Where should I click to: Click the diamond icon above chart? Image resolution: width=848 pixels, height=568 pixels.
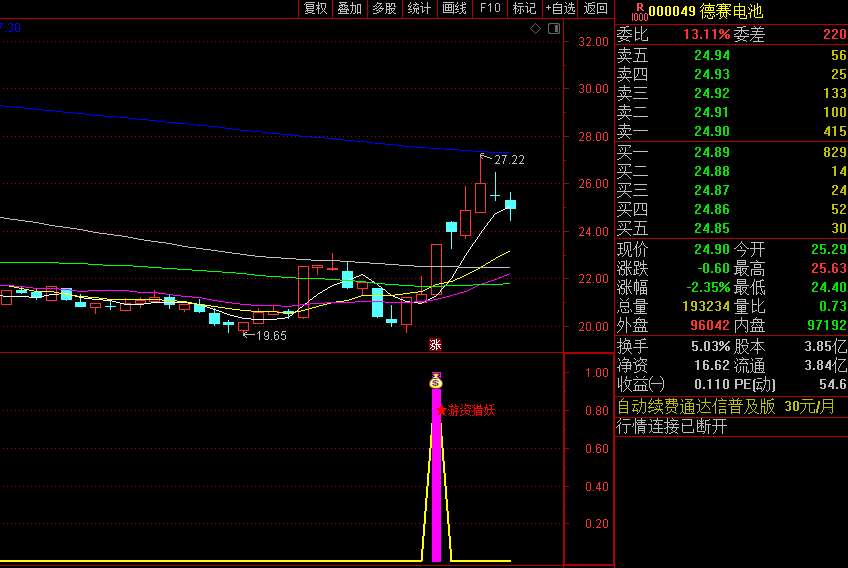pyautogui.click(x=535, y=29)
